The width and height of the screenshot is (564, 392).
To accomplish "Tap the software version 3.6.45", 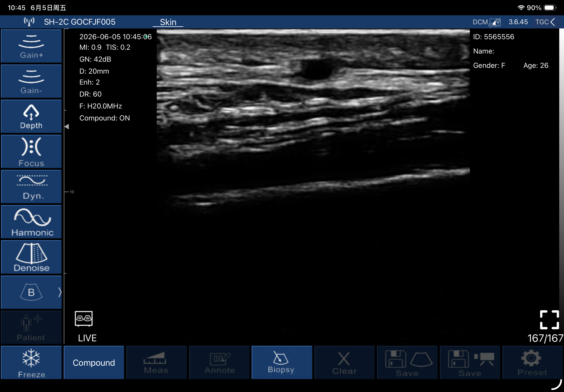I will [518, 22].
